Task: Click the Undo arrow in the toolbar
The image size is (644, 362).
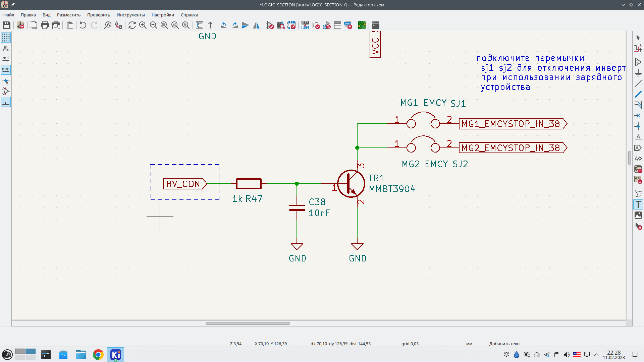Action: (x=83, y=25)
